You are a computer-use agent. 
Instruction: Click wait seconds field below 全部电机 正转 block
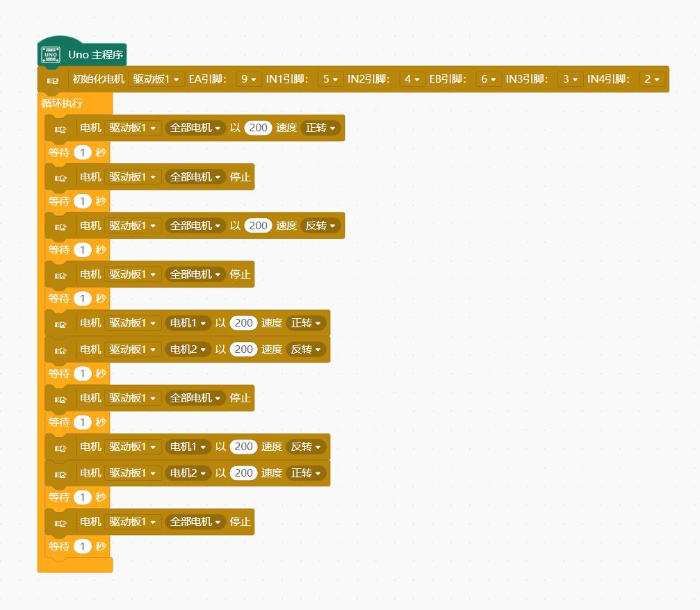82,152
